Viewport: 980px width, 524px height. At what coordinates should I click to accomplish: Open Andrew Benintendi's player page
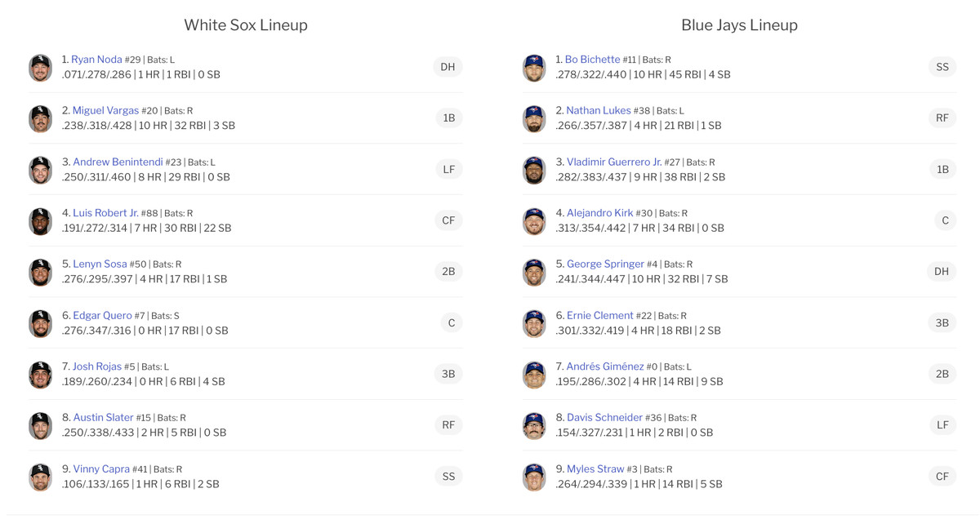pos(118,162)
